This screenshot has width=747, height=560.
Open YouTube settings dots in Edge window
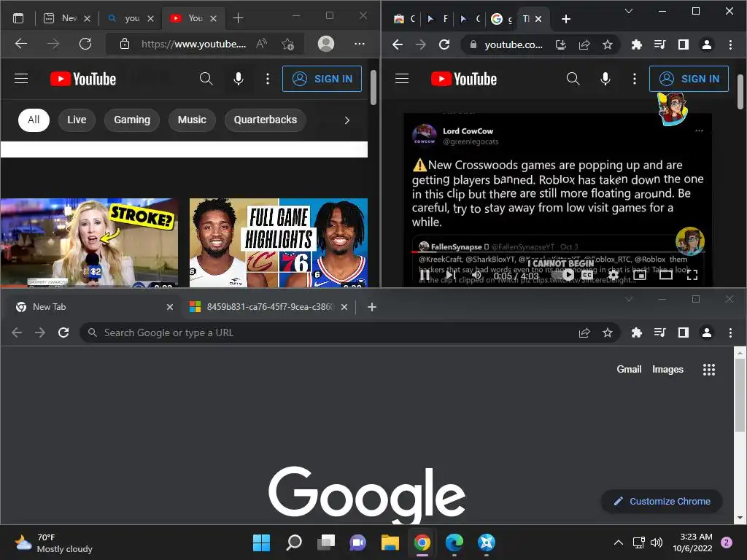(268, 79)
